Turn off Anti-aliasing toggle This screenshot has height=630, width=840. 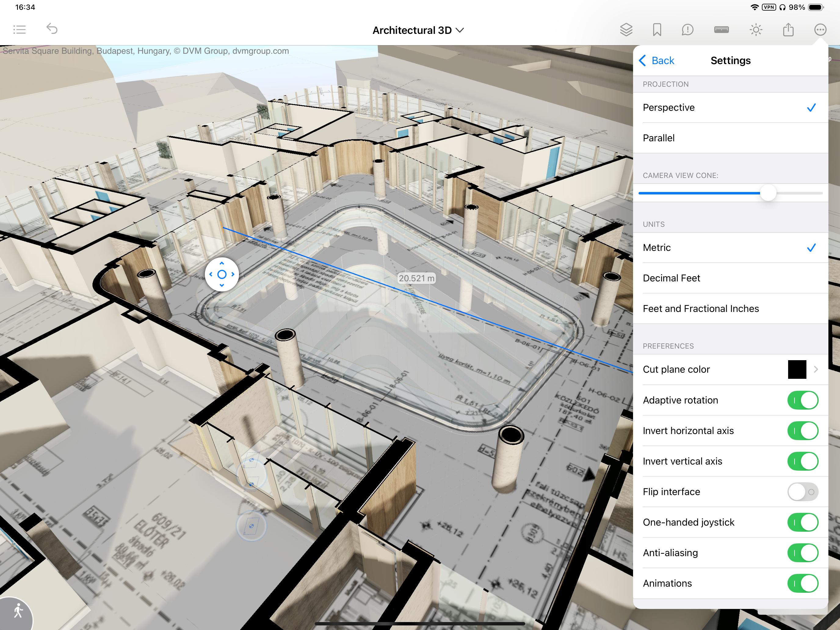click(x=802, y=553)
